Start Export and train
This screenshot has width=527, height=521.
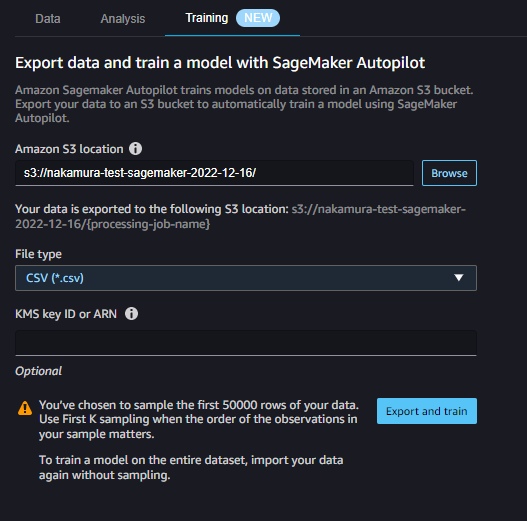(x=427, y=411)
